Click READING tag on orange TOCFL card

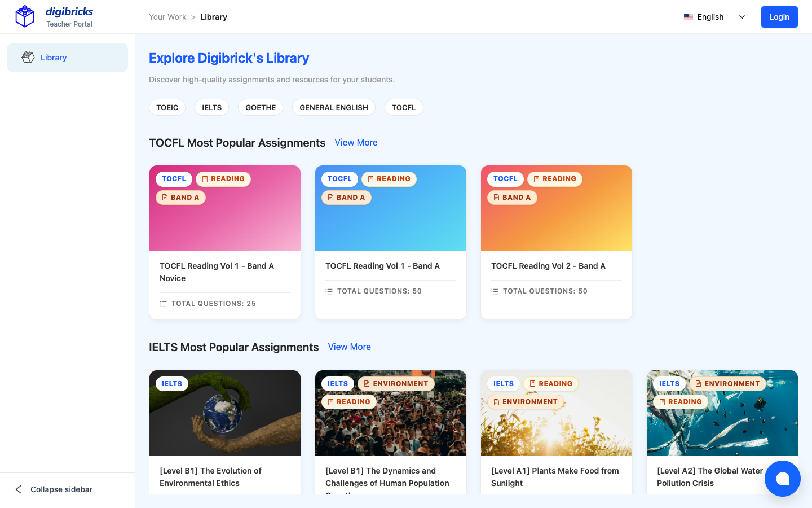(555, 179)
